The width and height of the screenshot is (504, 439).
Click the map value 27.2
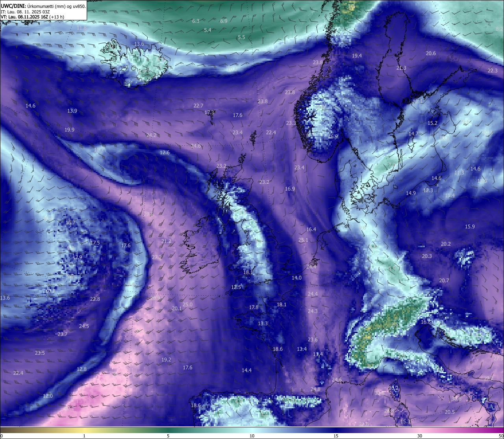(157, 257)
